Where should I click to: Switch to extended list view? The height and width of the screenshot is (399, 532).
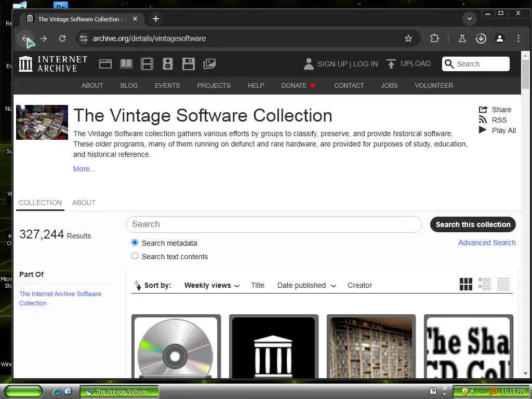coord(485,284)
